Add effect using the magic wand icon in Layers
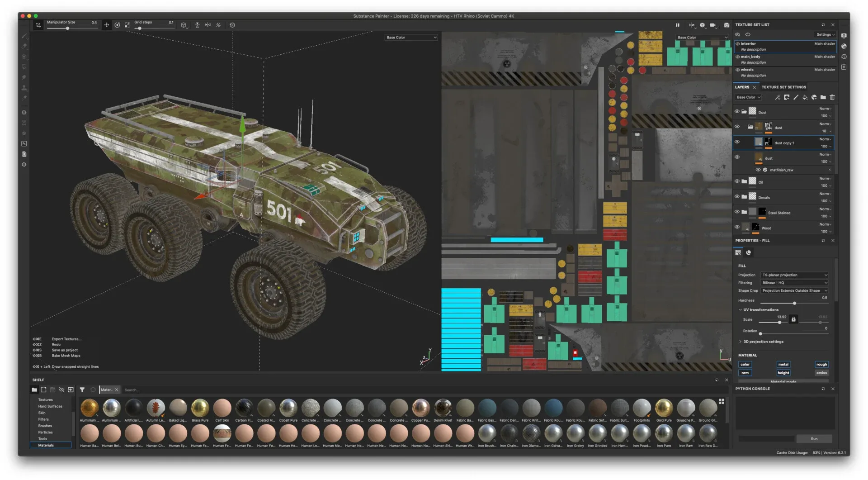This screenshot has height=480, width=868. pyautogui.click(x=778, y=97)
